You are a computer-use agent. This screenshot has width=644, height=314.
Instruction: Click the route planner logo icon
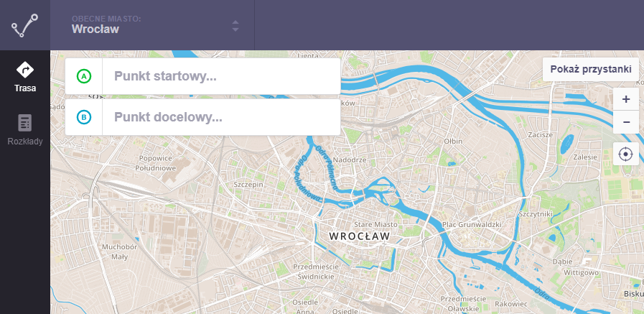point(24,25)
